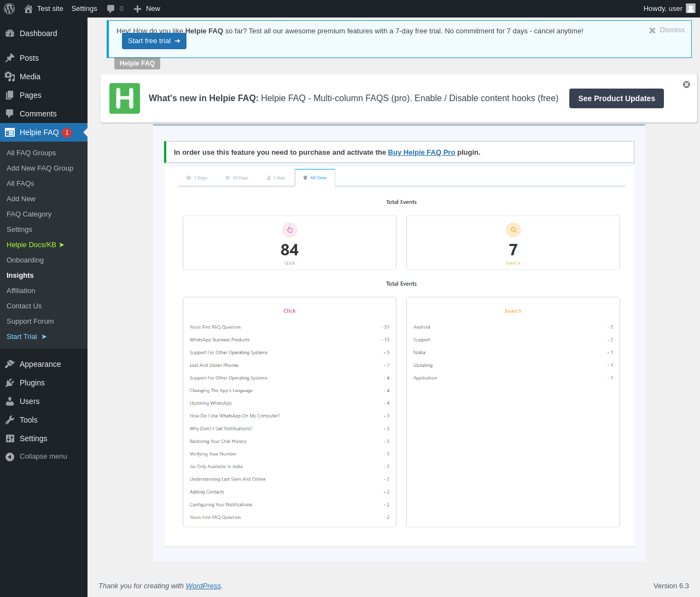700x597 pixels.
Task: Open the comments bubble in admin bar
Action: click(115, 9)
